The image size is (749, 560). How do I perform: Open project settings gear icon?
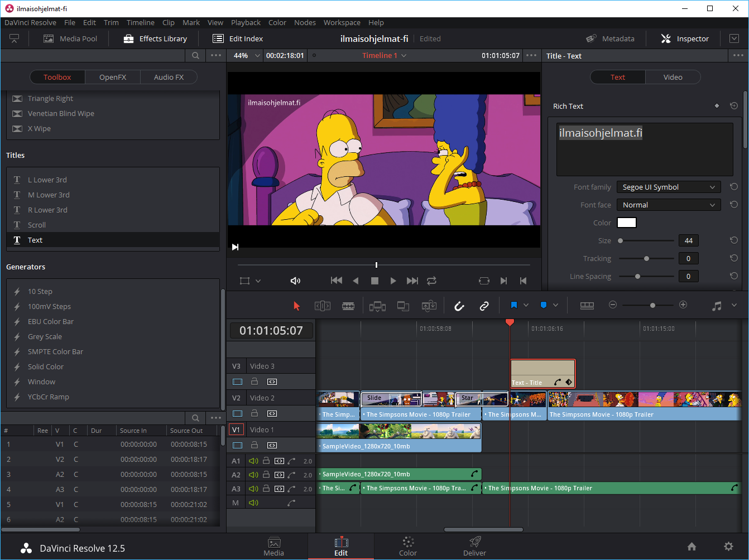click(728, 547)
